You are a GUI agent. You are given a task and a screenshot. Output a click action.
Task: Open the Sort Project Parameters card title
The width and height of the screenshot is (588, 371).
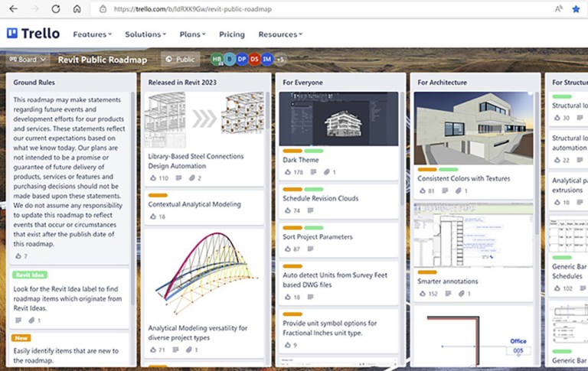click(318, 237)
